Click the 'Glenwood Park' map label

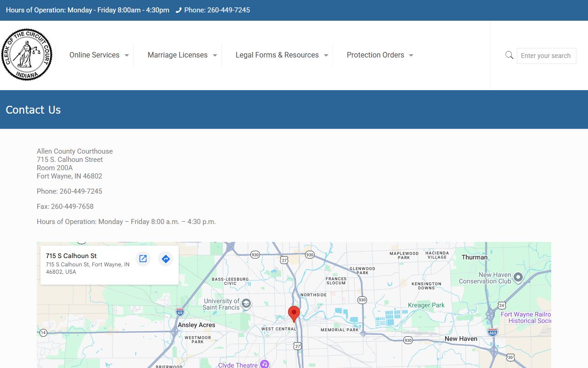[x=362, y=270]
